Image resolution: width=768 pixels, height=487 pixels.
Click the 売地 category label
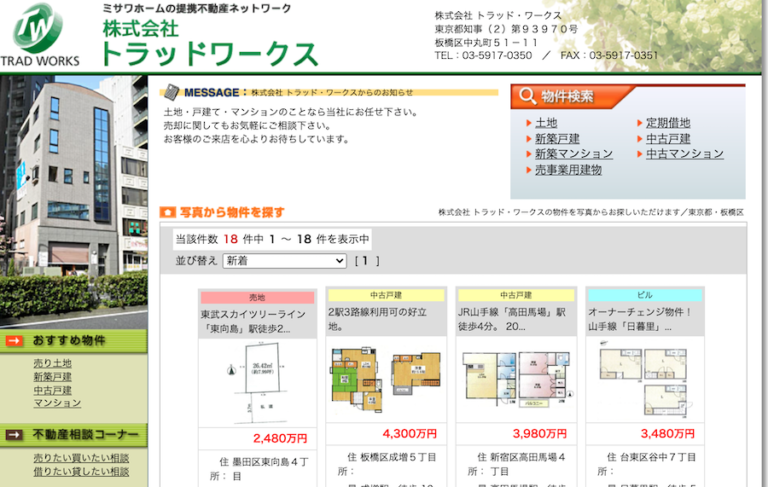tap(257, 297)
